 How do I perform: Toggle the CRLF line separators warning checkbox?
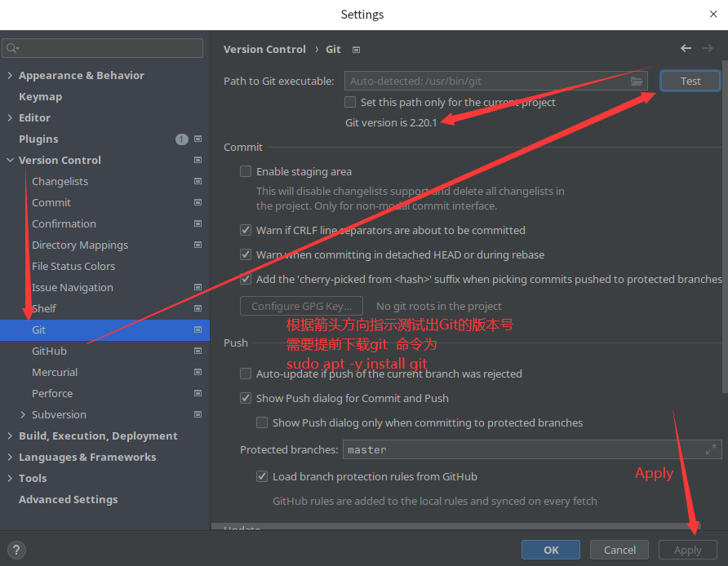(246, 230)
